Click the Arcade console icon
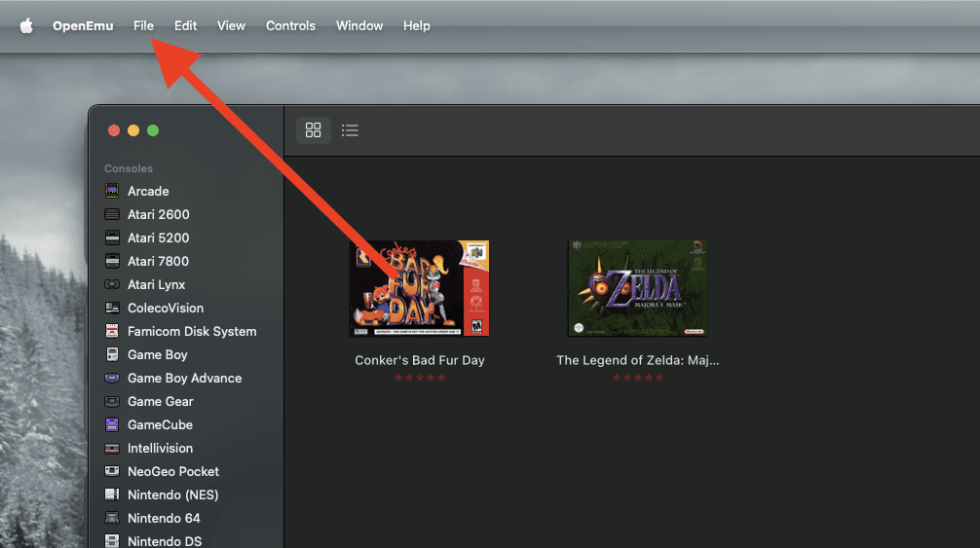 (x=112, y=191)
